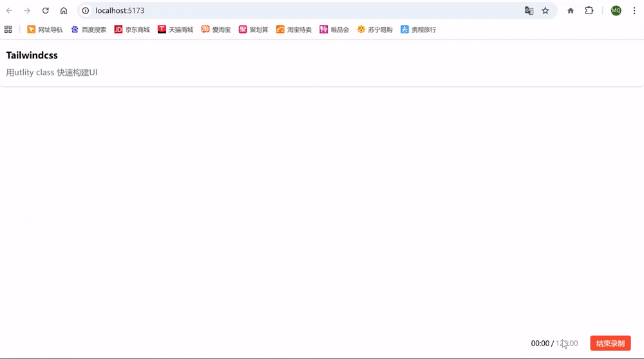Open the extensions puzzle icon
644x359 pixels.
[x=589, y=11]
